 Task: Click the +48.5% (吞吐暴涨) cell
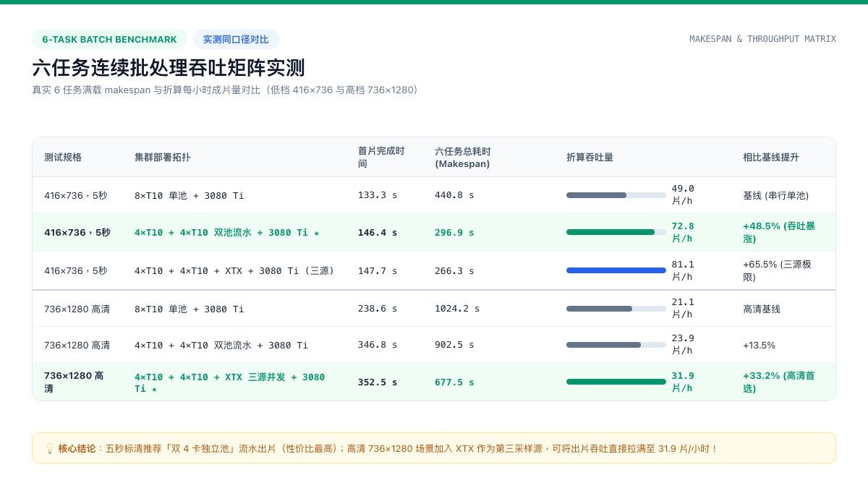pyautogui.click(x=779, y=232)
